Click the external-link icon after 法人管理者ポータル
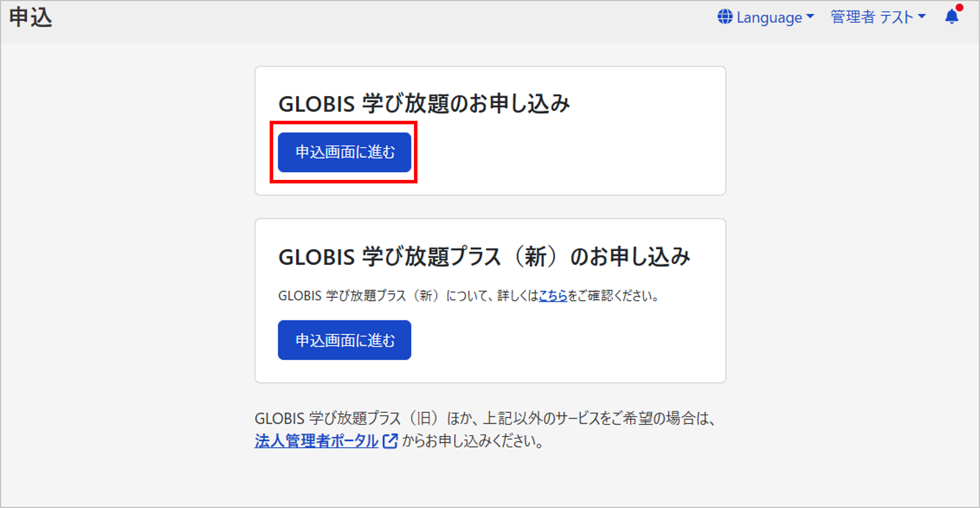This screenshot has height=508, width=980. 390,441
